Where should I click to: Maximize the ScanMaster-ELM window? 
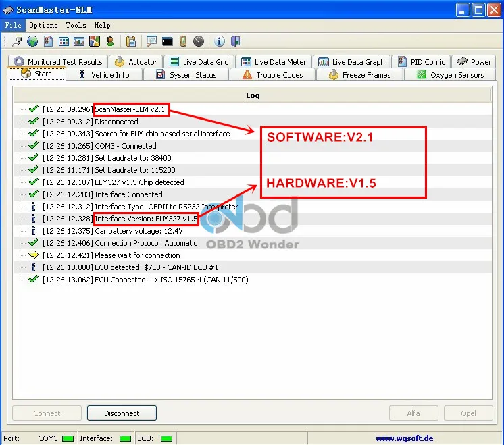click(x=478, y=10)
